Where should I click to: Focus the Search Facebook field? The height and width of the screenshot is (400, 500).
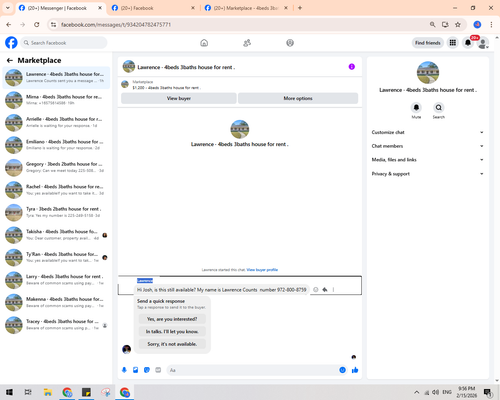[x=64, y=43]
